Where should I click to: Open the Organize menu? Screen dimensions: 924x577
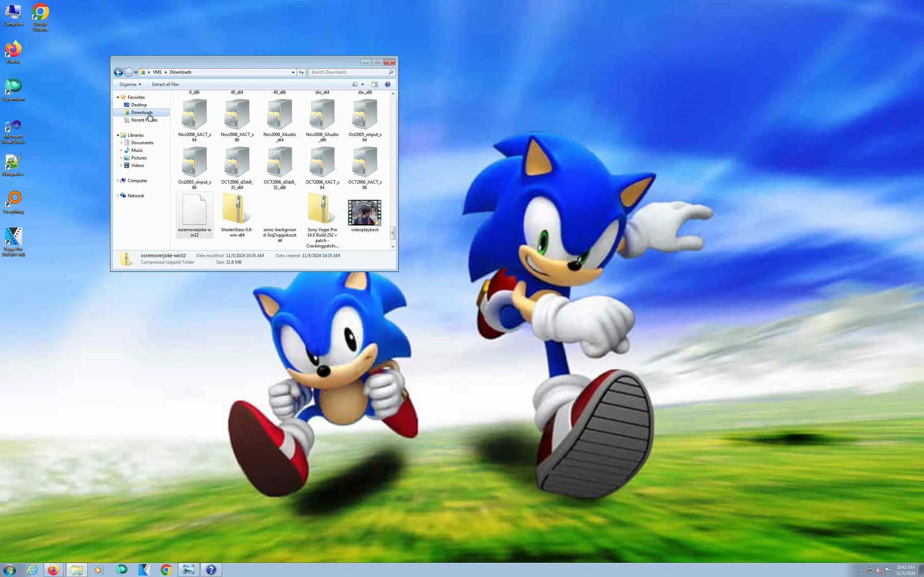130,84
